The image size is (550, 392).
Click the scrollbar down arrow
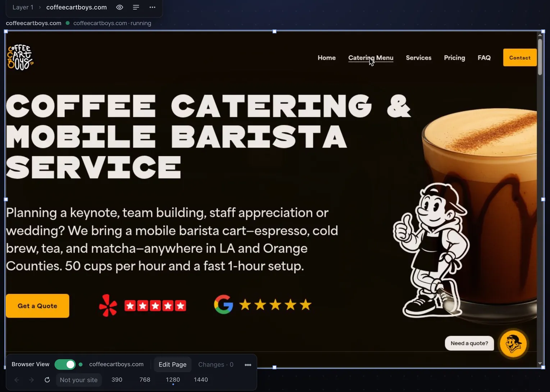[540, 364]
